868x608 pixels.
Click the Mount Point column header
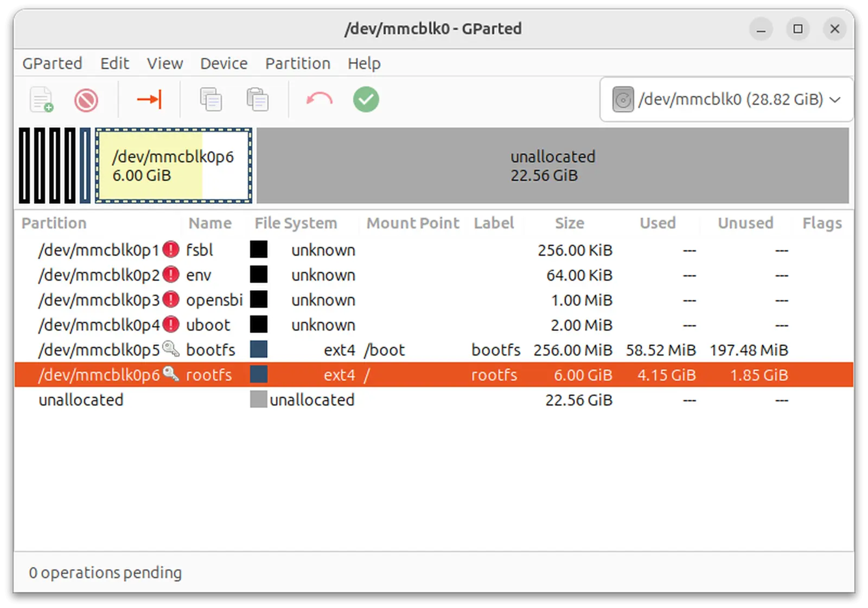(x=413, y=223)
